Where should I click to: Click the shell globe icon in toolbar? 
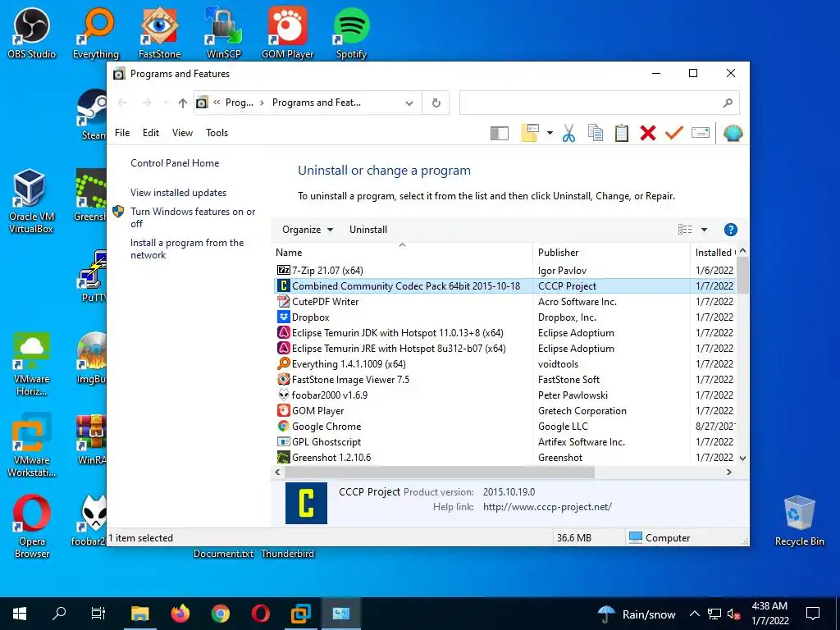point(733,133)
